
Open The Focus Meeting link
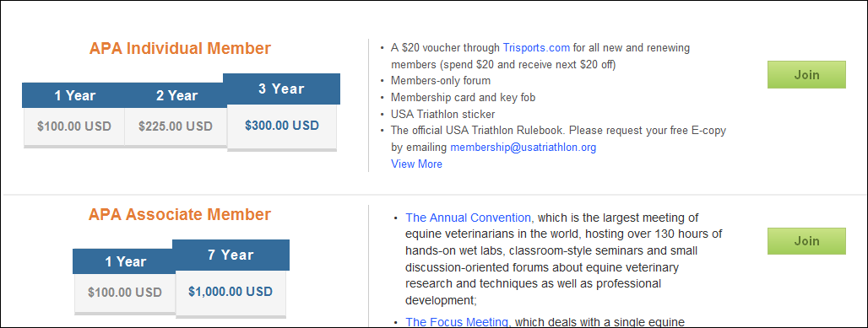457,321
